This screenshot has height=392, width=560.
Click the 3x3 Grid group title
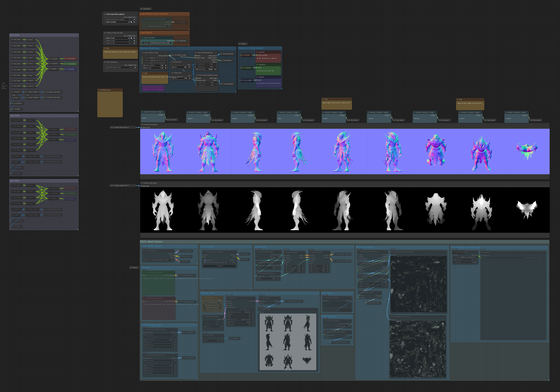pyautogui.click(x=14, y=35)
